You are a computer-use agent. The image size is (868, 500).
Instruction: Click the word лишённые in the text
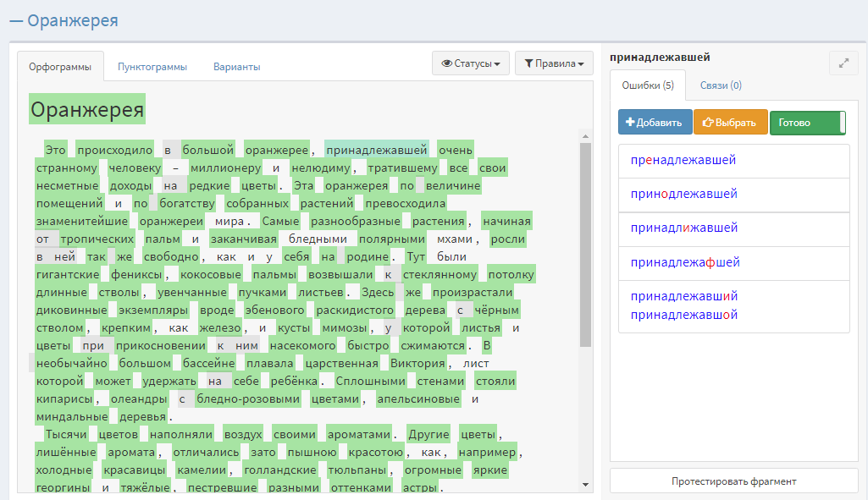pyautogui.click(x=66, y=452)
